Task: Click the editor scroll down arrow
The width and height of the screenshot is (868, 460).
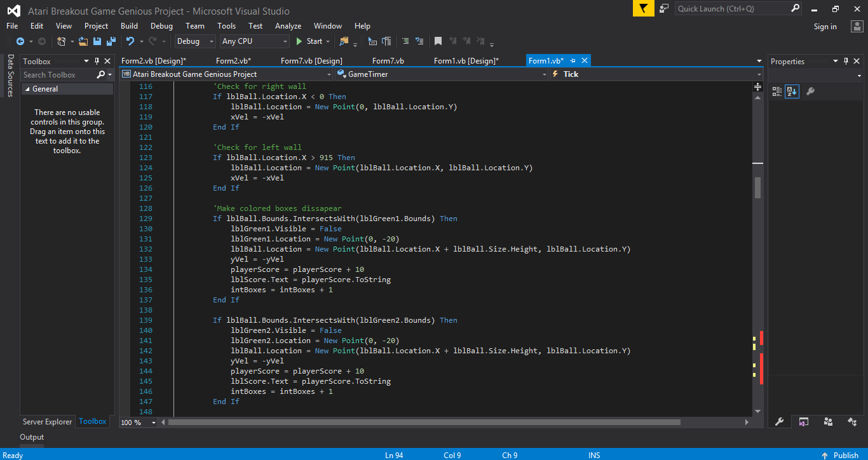Action: coord(757,412)
